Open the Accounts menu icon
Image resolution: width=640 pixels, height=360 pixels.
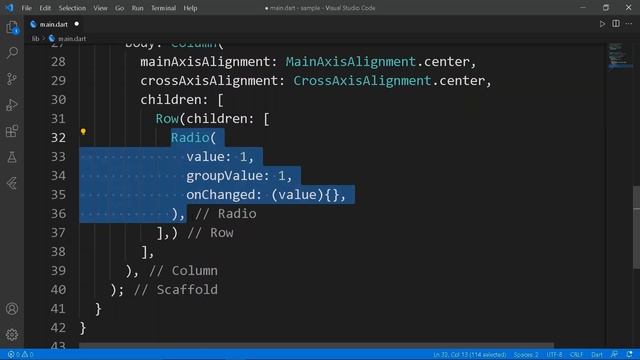(x=12, y=309)
